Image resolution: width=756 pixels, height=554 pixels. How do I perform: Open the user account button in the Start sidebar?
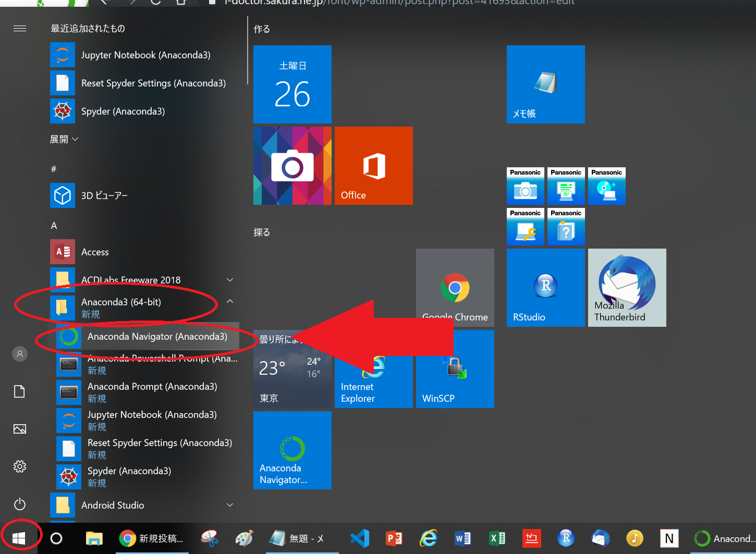[20, 354]
